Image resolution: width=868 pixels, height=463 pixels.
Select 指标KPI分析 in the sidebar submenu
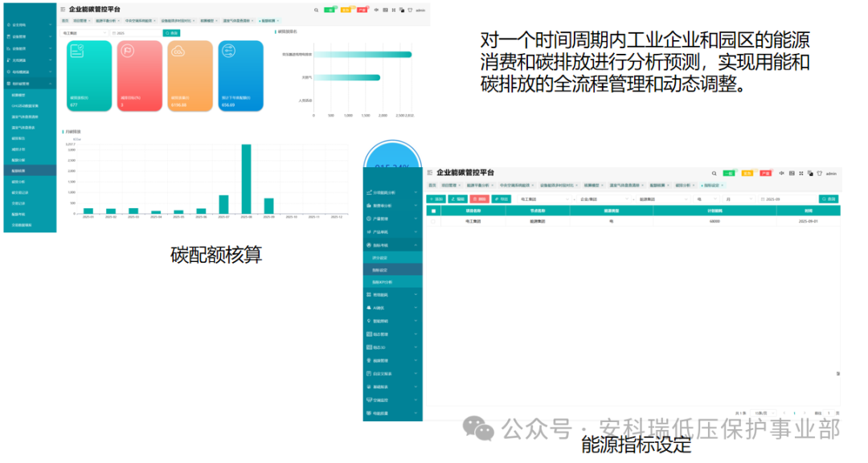pyautogui.click(x=392, y=282)
